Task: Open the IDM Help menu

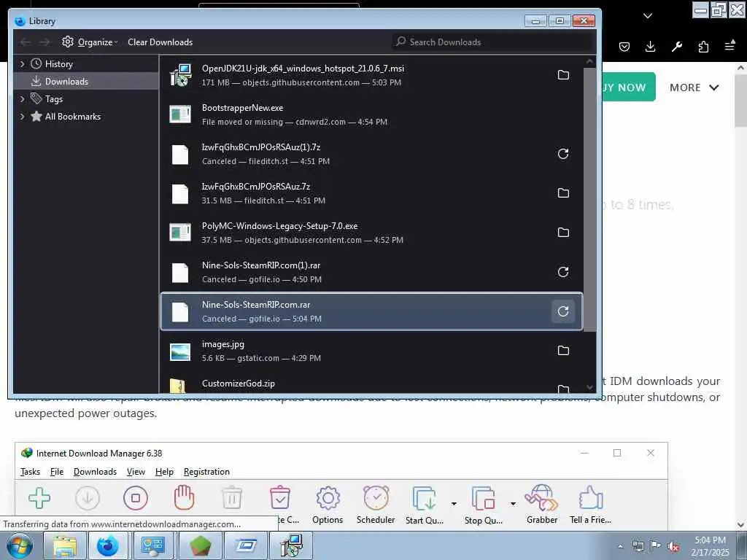Action: click(x=164, y=472)
